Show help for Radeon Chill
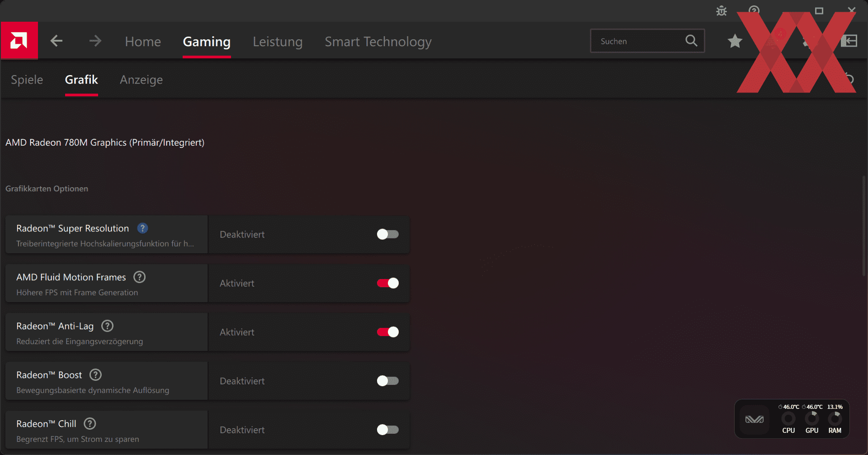The height and width of the screenshot is (455, 868). tap(90, 424)
